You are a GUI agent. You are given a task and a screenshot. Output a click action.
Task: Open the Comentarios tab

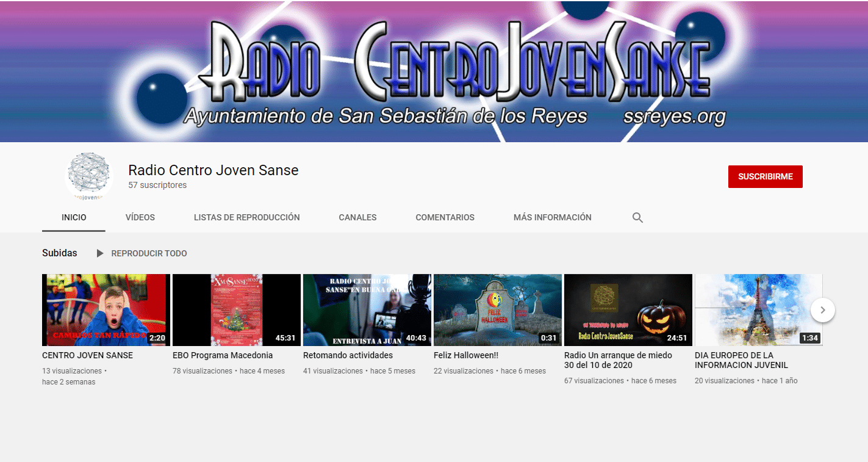445,217
